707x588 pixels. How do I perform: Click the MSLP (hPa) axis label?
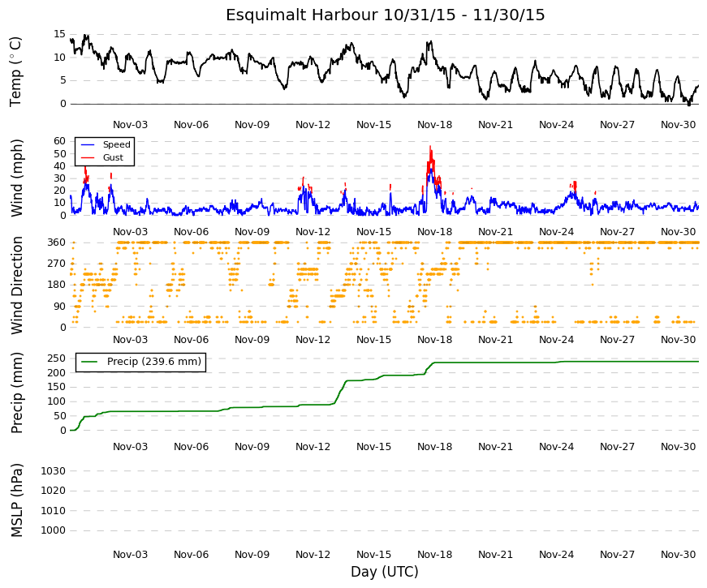coord(16,500)
